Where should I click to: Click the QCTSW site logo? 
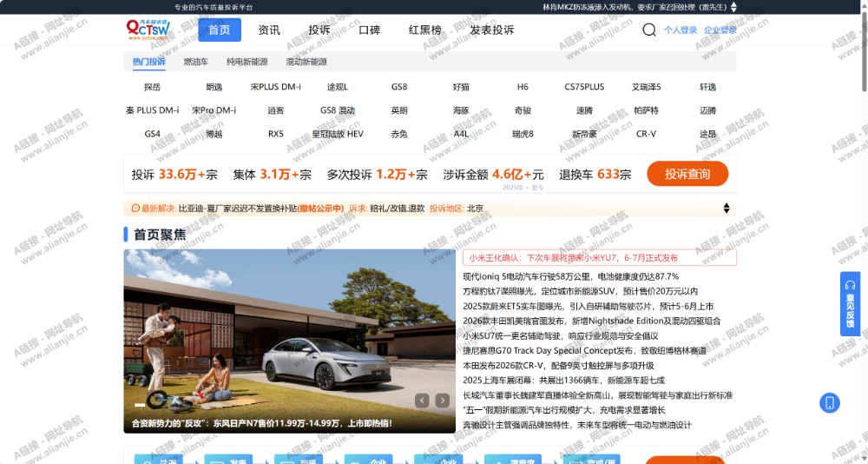pyautogui.click(x=148, y=30)
